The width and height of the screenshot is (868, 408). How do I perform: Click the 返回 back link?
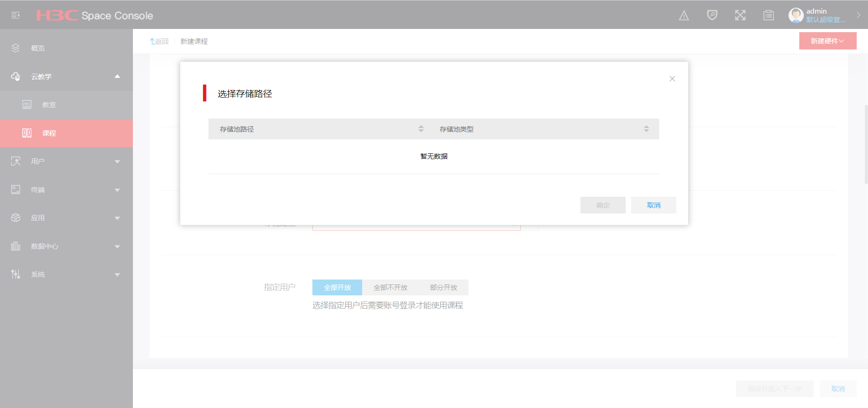tap(159, 42)
